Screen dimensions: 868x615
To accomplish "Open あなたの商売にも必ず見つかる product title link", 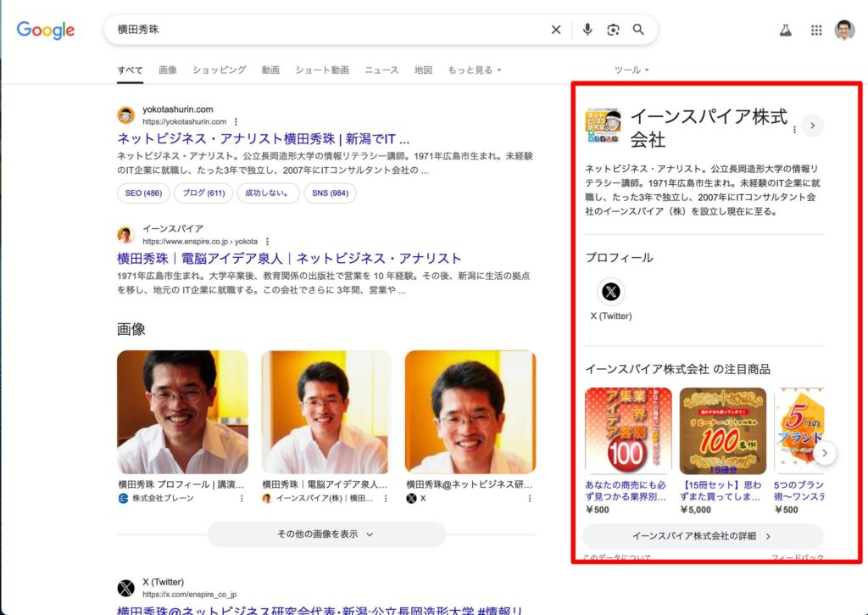I will (626, 490).
